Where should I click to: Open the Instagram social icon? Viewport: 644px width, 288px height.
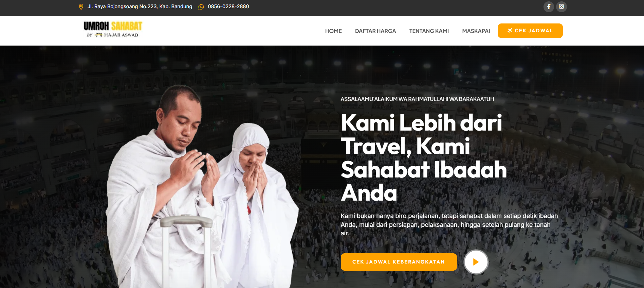pyautogui.click(x=562, y=6)
